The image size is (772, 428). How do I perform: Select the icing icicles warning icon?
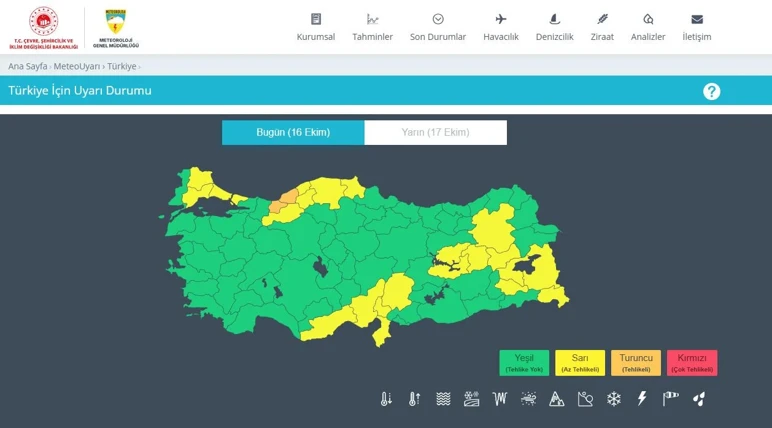pos(500,399)
